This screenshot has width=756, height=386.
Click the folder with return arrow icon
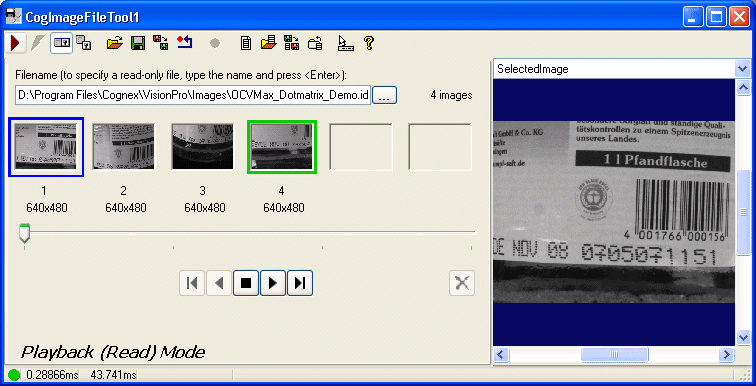point(315,43)
